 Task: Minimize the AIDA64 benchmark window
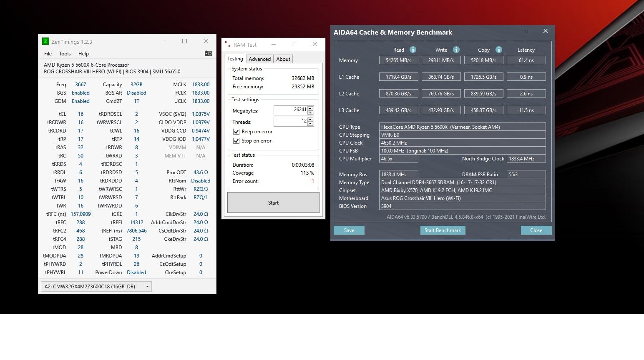(x=526, y=31)
